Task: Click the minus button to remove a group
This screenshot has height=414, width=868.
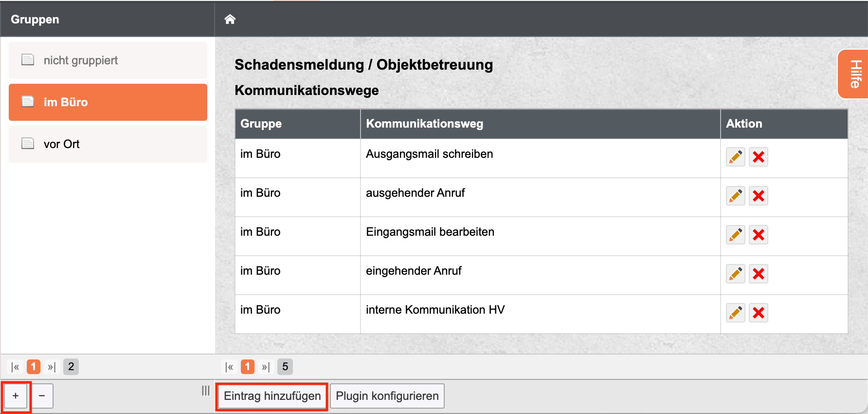Action: tap(42, 396)
